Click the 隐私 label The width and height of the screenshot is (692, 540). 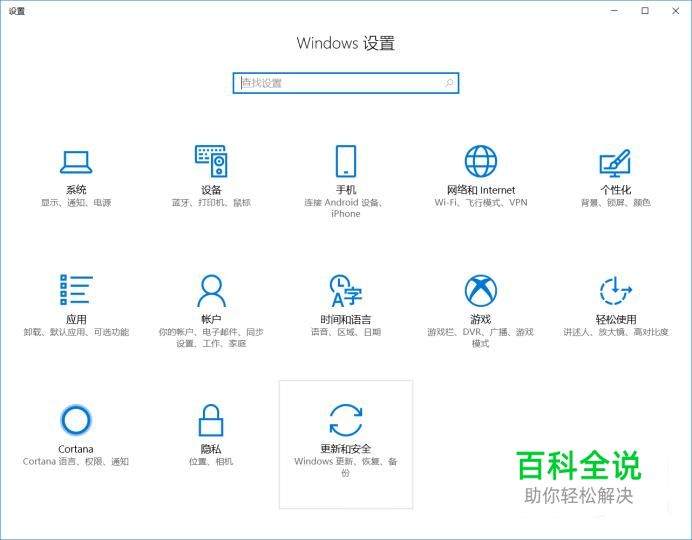211,449
